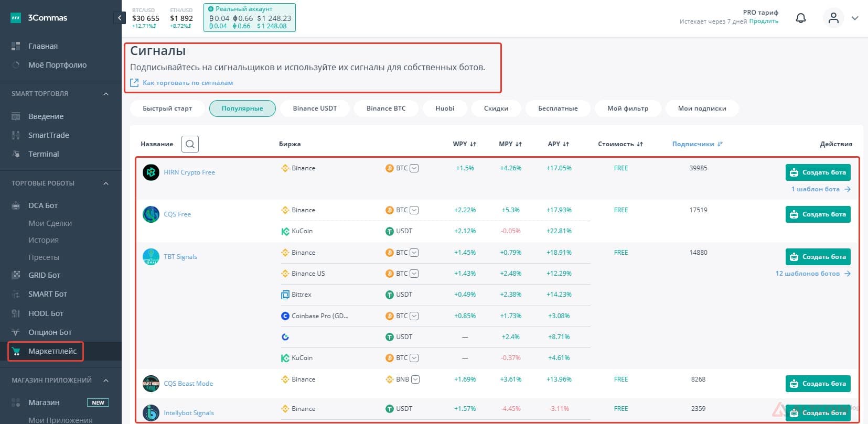Open HODL Бот in the sidebar
The image size is (868, 424).
46,313
